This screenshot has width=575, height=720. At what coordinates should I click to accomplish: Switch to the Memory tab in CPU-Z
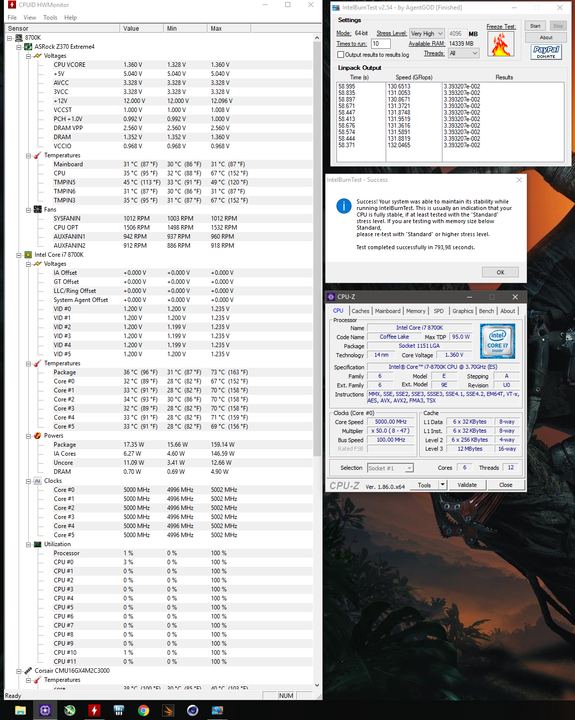pos(416,311)
